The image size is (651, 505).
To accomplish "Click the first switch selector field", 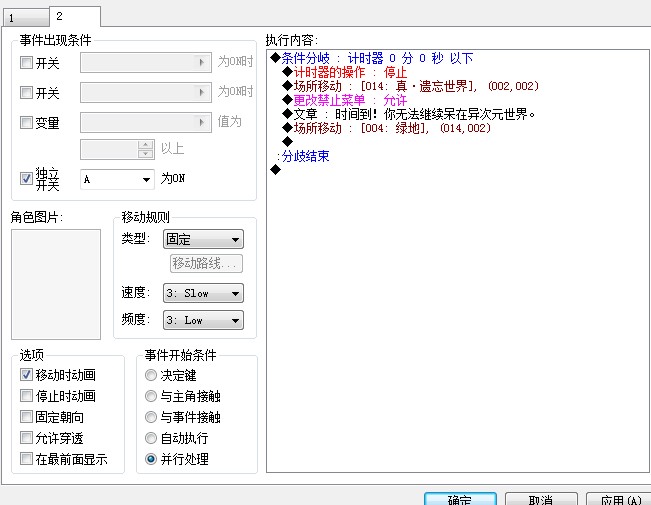I will pos(146,62).
